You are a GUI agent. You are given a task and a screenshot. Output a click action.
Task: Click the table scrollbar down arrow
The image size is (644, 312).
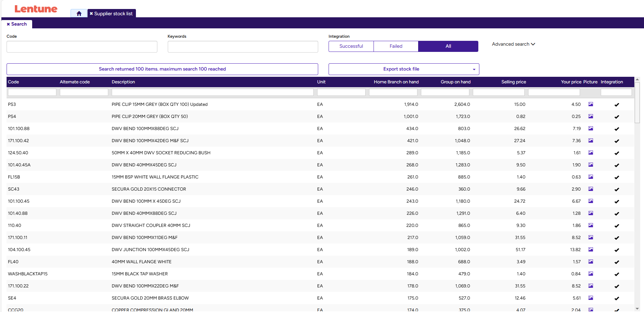point(637,309)
